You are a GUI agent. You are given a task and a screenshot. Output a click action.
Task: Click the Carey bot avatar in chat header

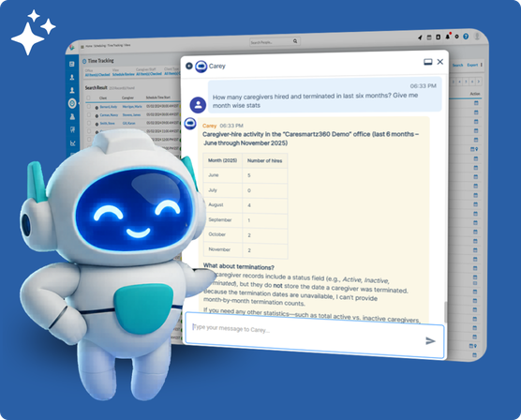[201, 67]
